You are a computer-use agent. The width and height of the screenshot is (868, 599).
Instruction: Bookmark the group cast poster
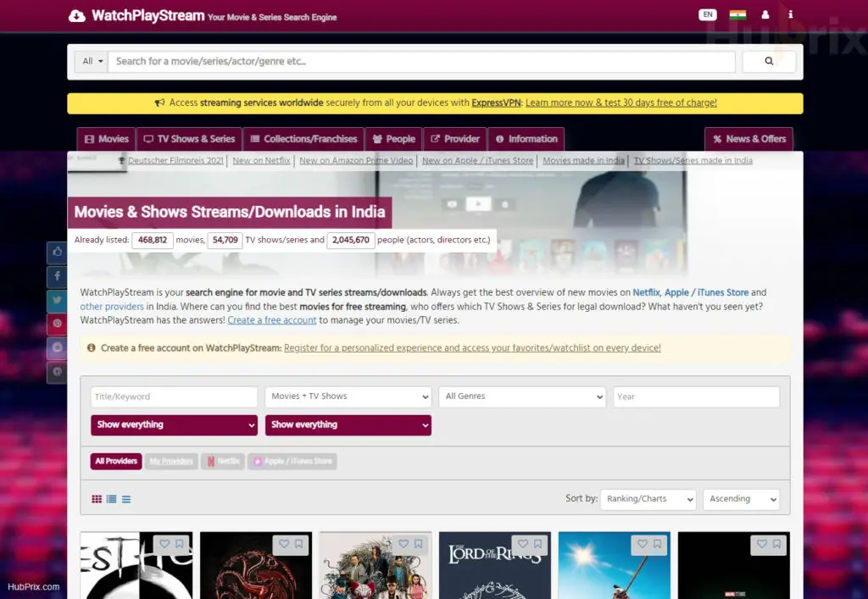pyautogui.click(x=419, y=544)
